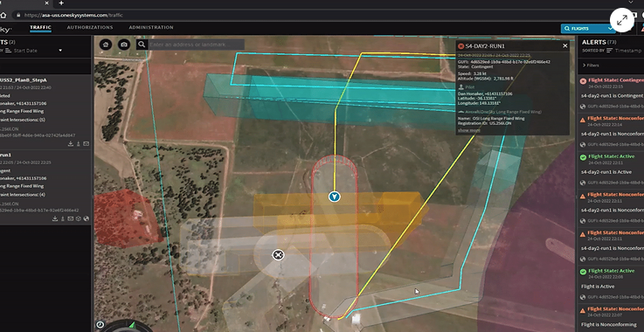Click the globe icon in run1 flight card

point(86,218)
